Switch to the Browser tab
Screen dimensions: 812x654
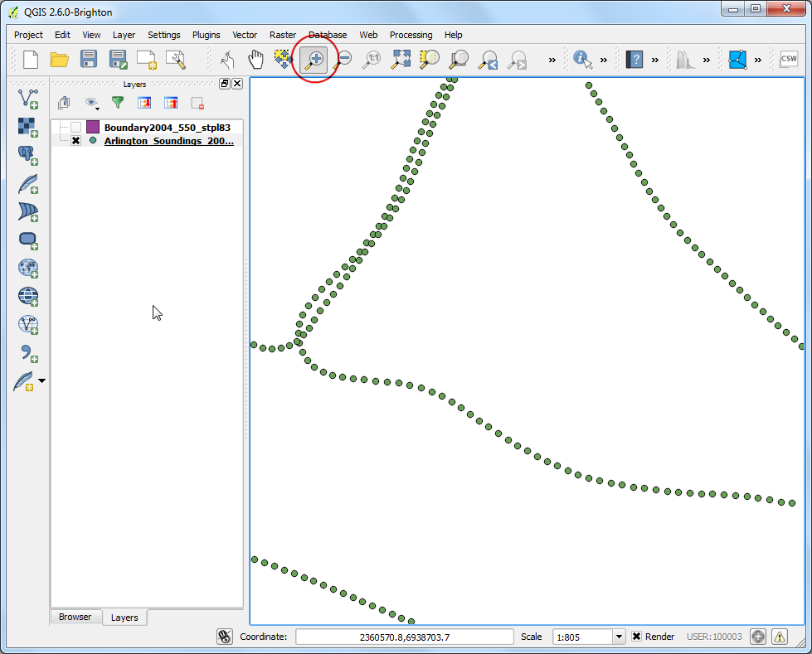(x=75, y=617)
